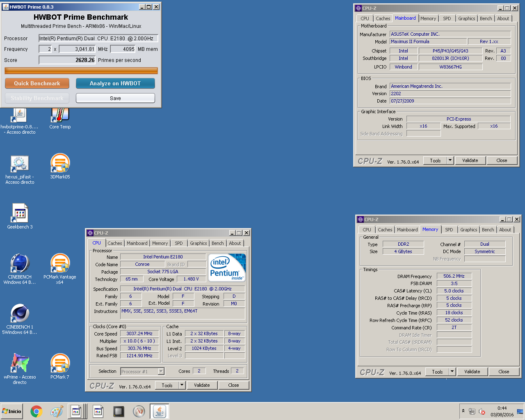Click the frequency MHz field 3,041.81
This screenshot has width=525, height=420.
tap(78, 49)
